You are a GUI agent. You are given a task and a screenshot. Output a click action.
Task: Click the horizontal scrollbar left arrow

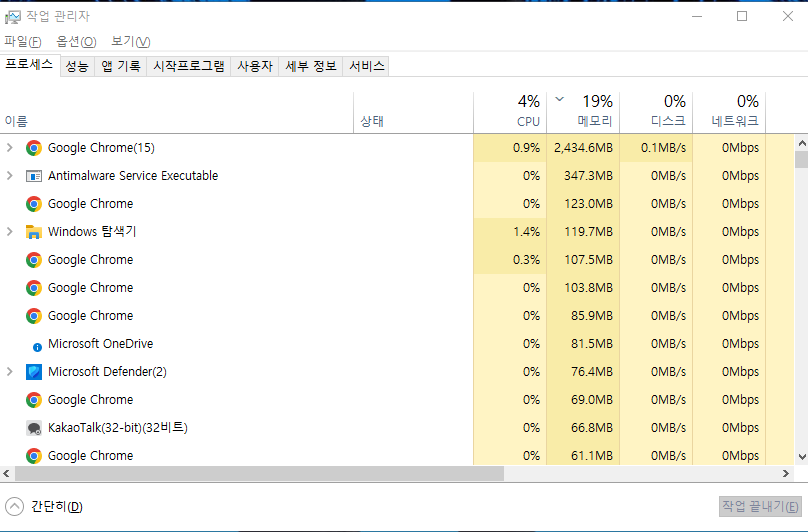pyautogui.click(x=6, y=473)
